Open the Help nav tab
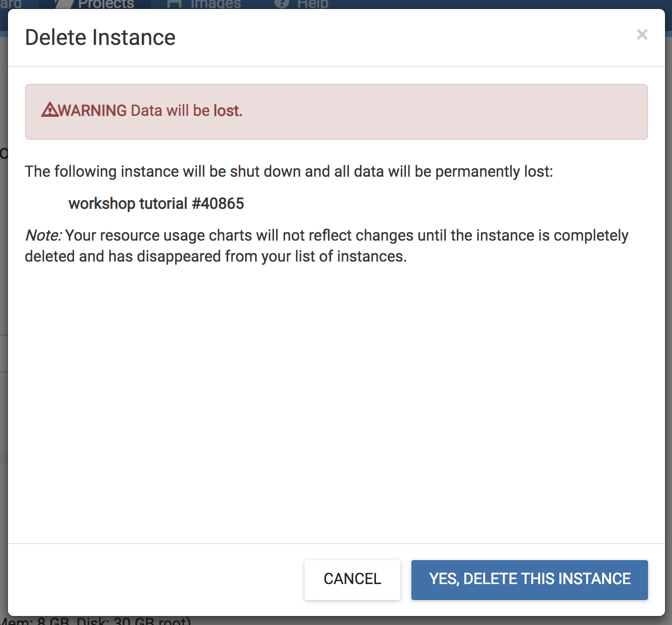Screen dimensions: 672x625 (302, 4)
